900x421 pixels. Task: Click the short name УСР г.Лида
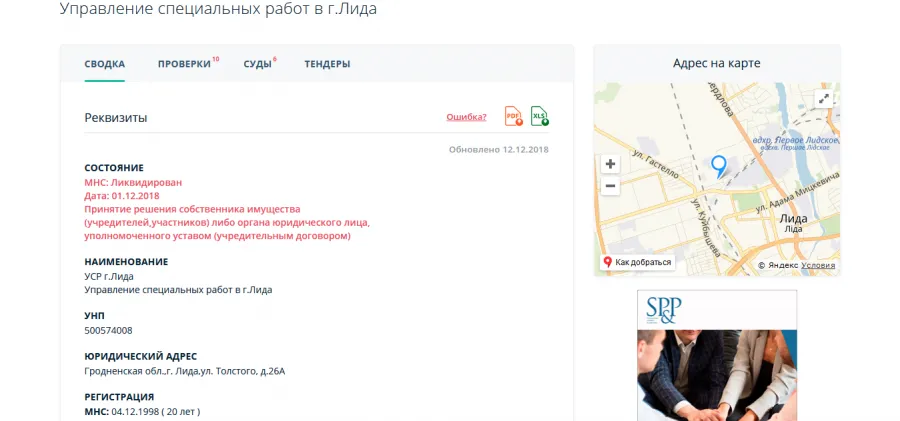pos(109,276)
